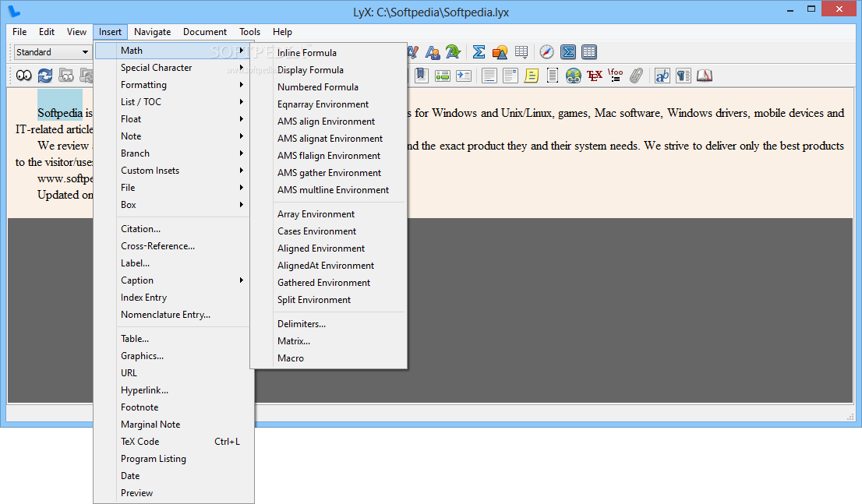Choose TeX Code Ctrl+L entry
Image resolution: width=862 pixels, height=504 pixels.
click(x=172, y=442)
